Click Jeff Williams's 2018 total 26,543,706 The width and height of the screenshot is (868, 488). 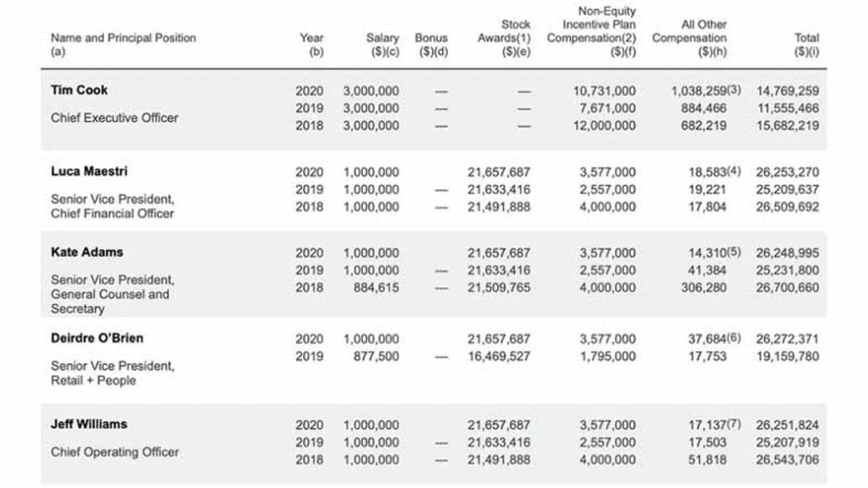(x=788, y=460)
